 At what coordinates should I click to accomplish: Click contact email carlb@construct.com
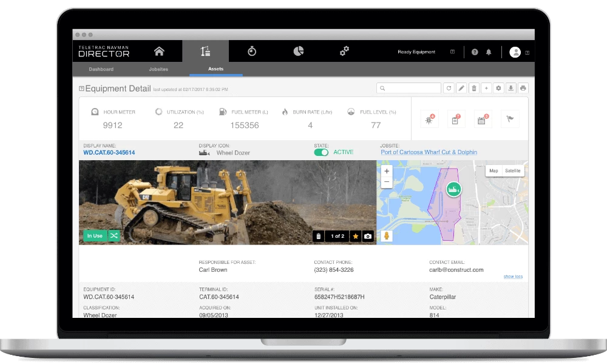(x=456, y=270)
